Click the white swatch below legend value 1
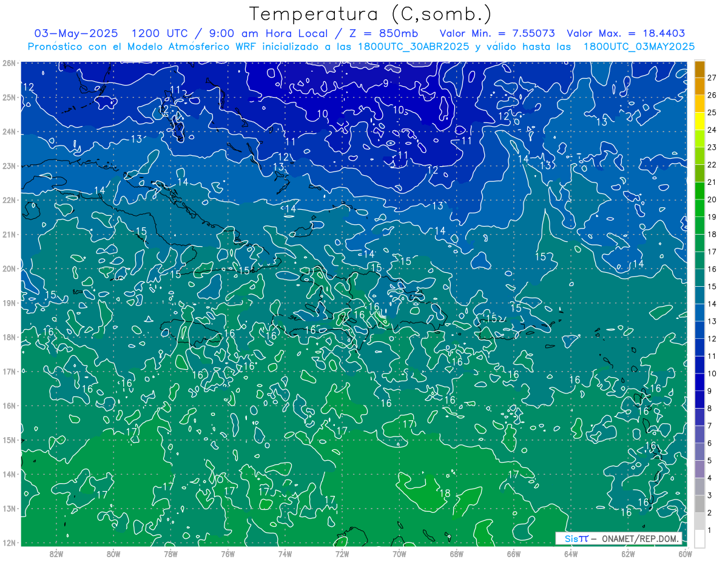This screenshot has width=728, height=562. [x=699, y=539]
